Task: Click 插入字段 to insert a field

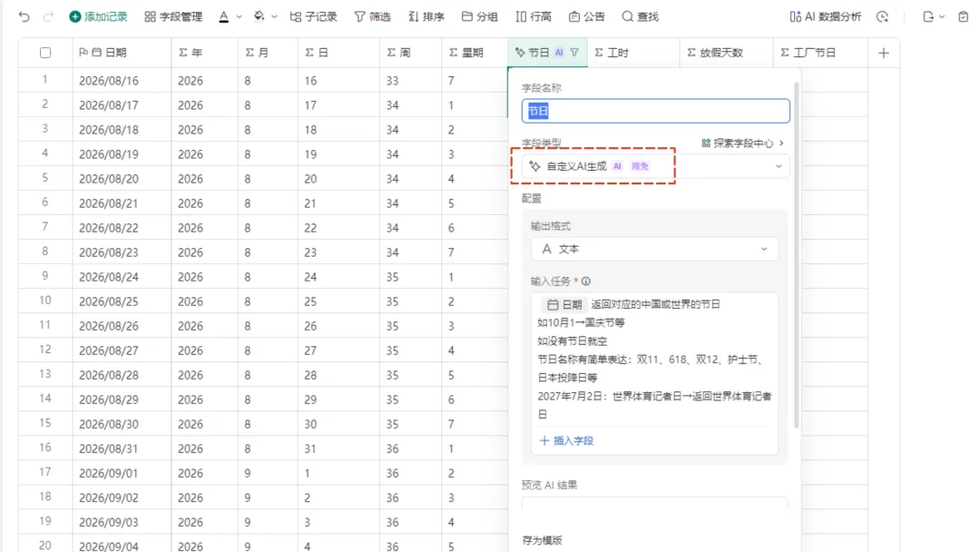Action: point(566,440)
